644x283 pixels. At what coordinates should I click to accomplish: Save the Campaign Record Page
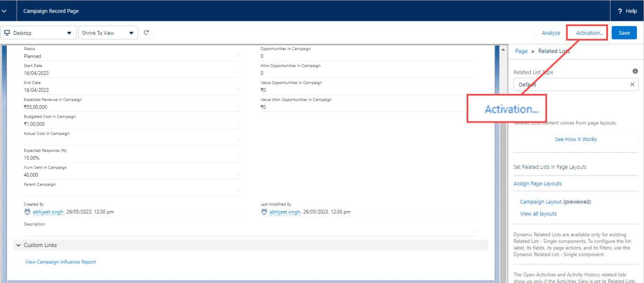pyautogui.click(x=624, y=33)
